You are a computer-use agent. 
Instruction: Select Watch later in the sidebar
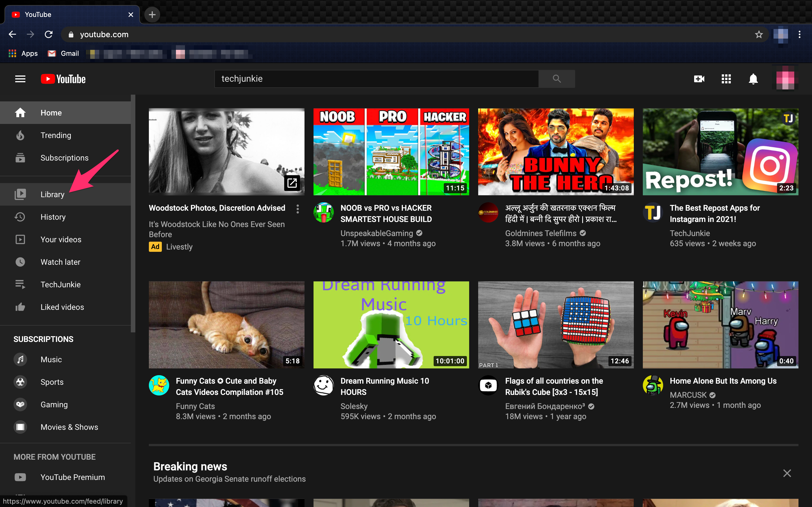pyautogui.click(x=60, y=262)
